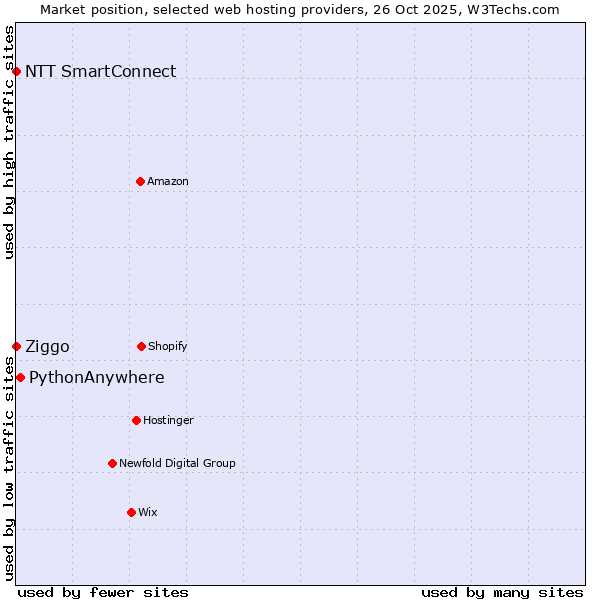
Task: Open the Ziggo label text
Action: click(x=47, y=346)
